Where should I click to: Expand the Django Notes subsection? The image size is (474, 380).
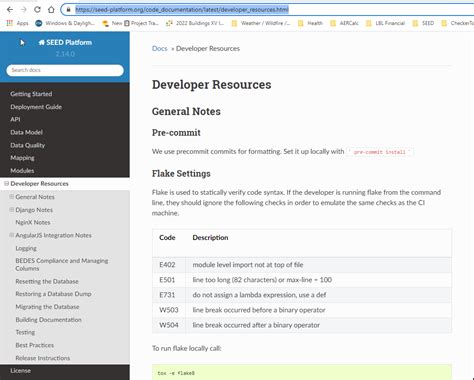coord(11,210)
